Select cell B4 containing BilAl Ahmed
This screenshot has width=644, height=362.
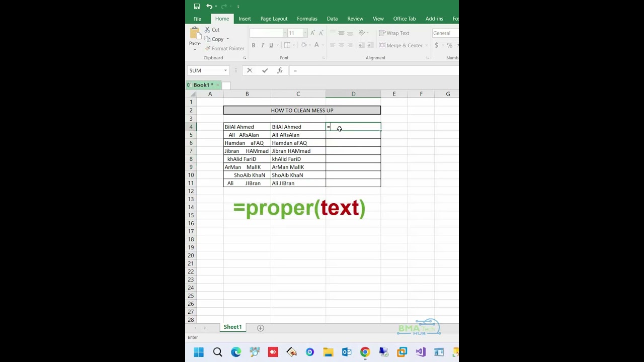(247, 127)
